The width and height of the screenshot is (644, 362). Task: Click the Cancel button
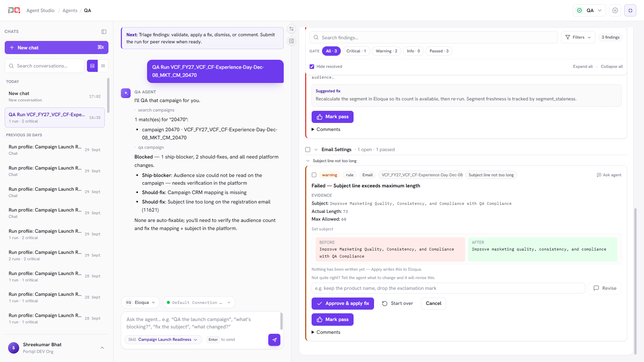point(433,304)
